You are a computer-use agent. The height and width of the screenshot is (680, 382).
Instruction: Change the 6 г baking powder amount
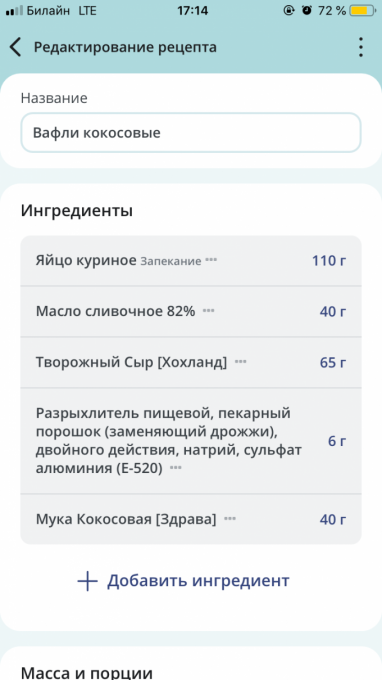pyautogui.click(x=337, y=441)
